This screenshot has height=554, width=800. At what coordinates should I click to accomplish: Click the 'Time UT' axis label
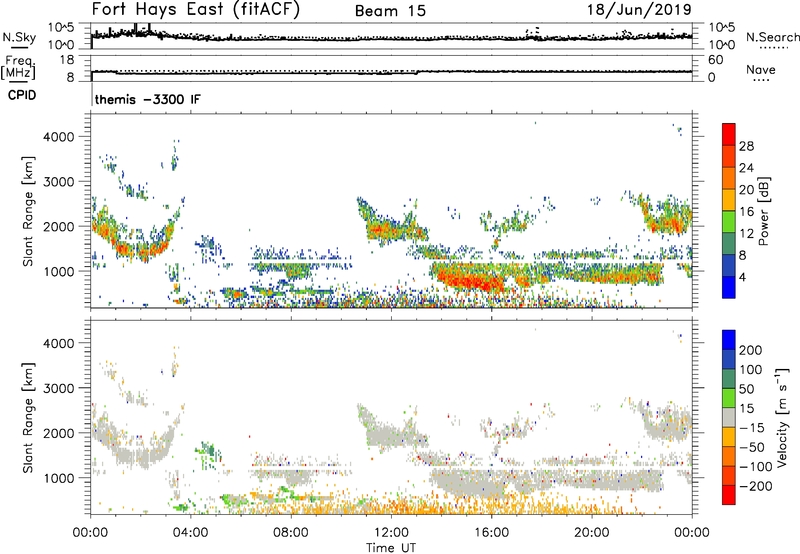[x=391, y=548]
